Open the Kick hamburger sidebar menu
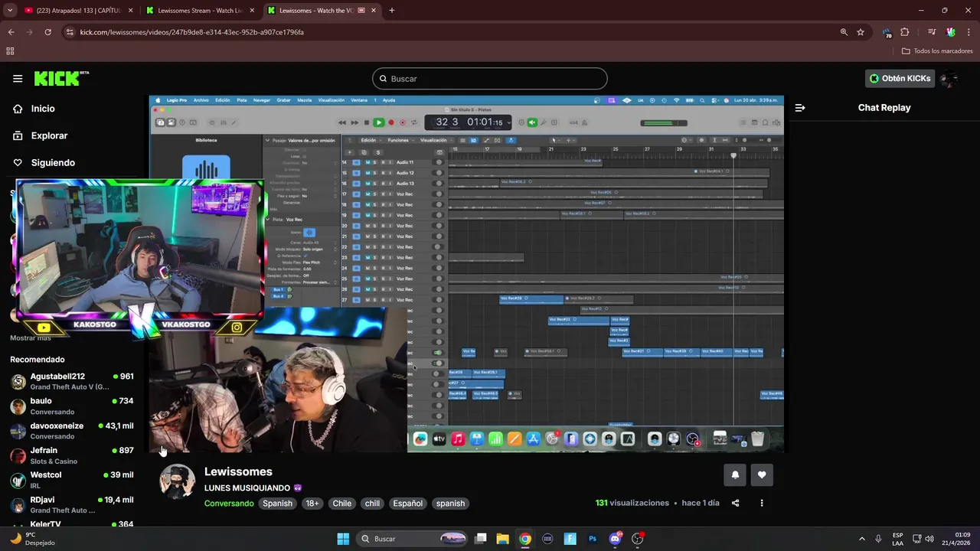 tap(18, 78)
